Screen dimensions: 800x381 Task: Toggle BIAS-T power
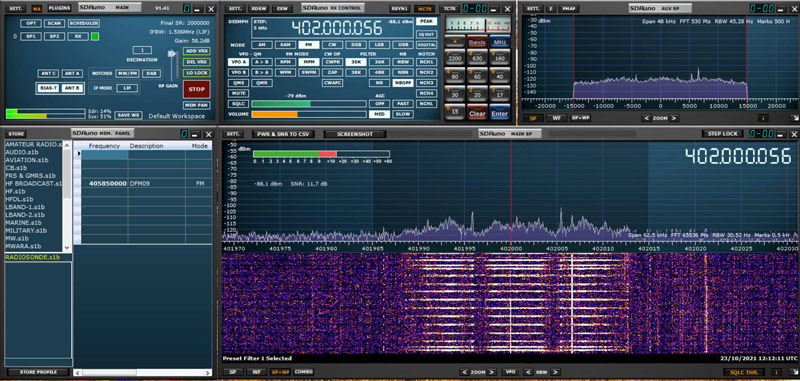point(48,88)
